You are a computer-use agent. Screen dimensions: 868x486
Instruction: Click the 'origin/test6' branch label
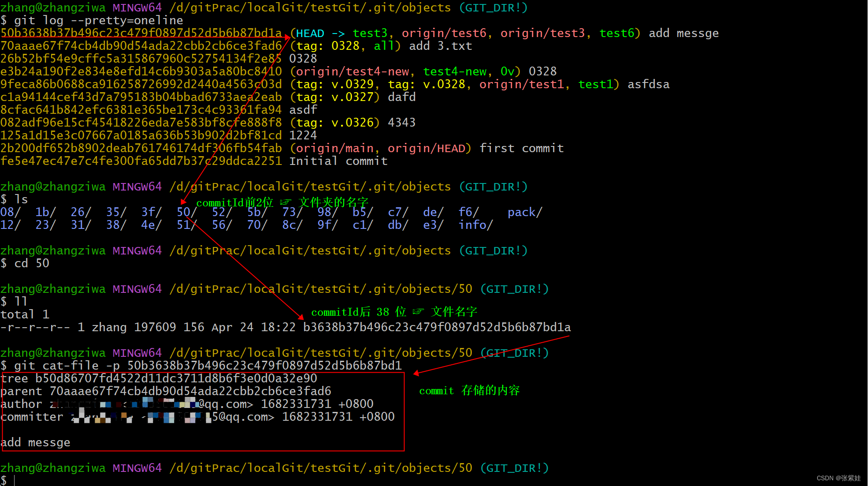(444, 33)
